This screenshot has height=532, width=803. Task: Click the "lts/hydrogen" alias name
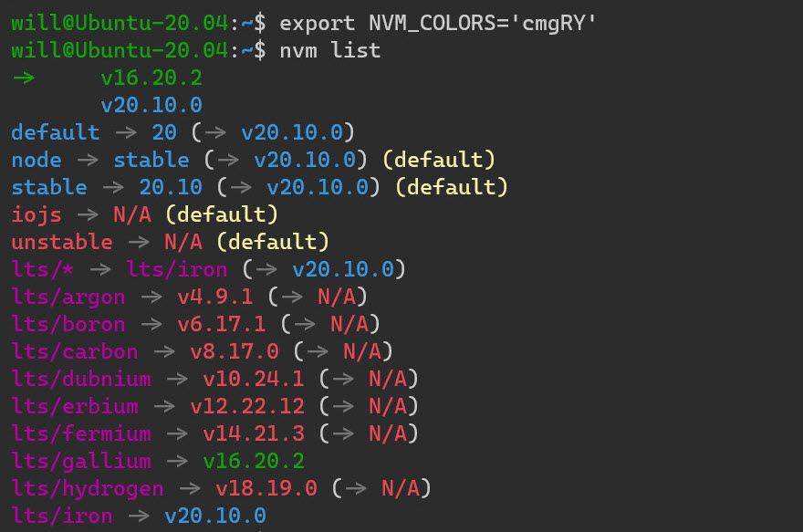coord(88,489)
